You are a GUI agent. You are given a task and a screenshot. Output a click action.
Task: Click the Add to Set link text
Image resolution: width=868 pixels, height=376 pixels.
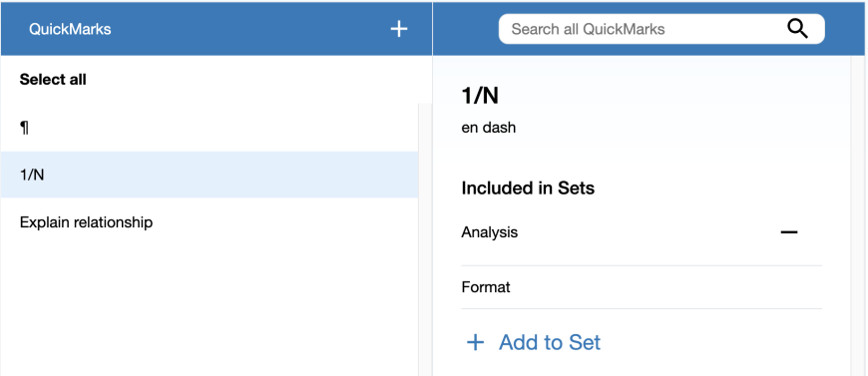(549, 343)
